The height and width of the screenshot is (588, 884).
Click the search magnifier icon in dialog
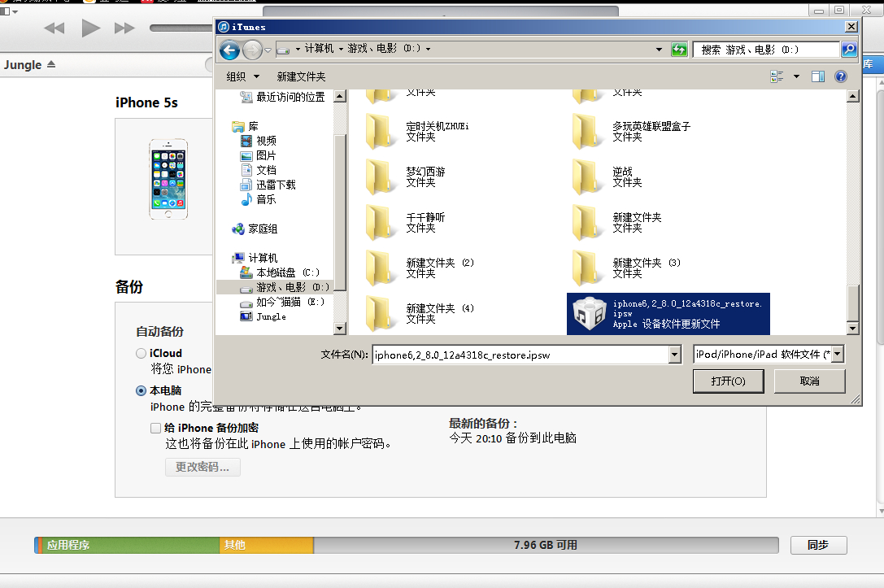(848, 50)
